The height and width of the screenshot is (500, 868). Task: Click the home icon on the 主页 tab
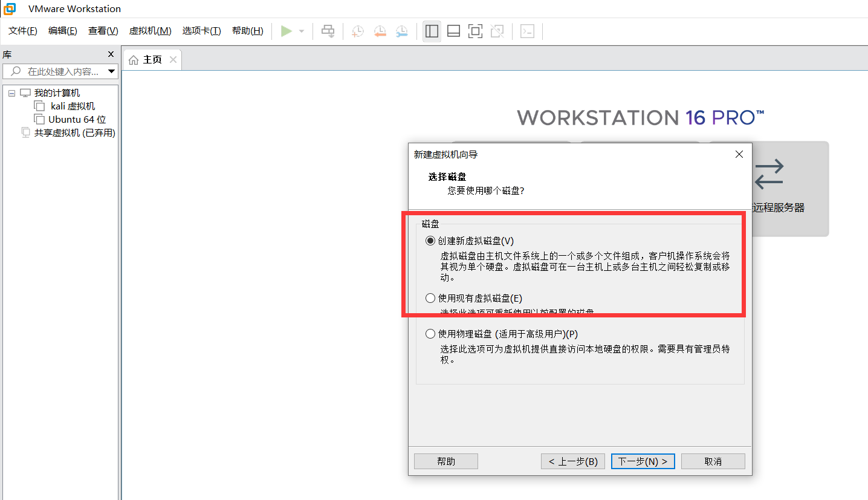[x=134, y=60]
